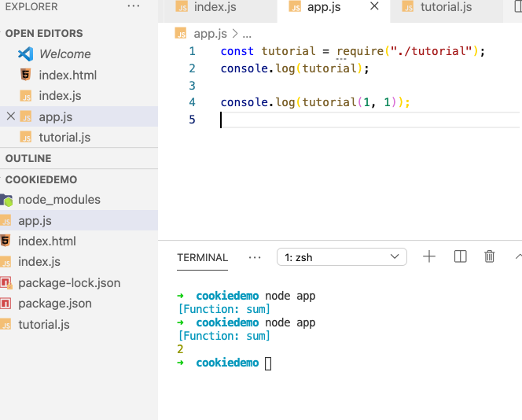This screenshot has width=522, height=420.
Task: Maximize panel with chevron-up icon
Action: pyautogui.click(x=518, y=256)
